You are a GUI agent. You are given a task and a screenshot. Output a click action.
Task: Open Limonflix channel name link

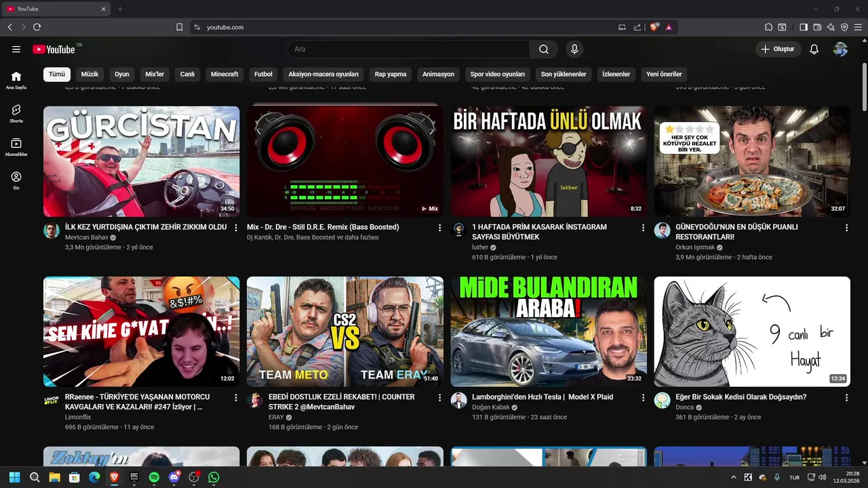click(78, 418)
